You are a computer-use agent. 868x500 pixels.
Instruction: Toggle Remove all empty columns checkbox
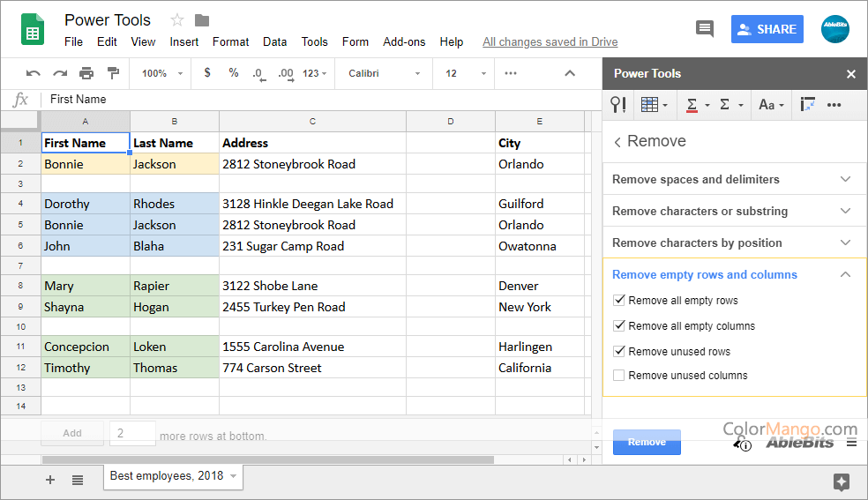619,326
